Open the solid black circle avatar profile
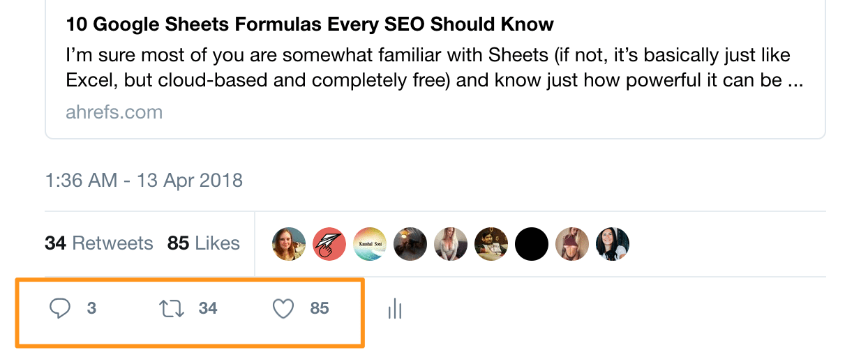 point(532,244)
